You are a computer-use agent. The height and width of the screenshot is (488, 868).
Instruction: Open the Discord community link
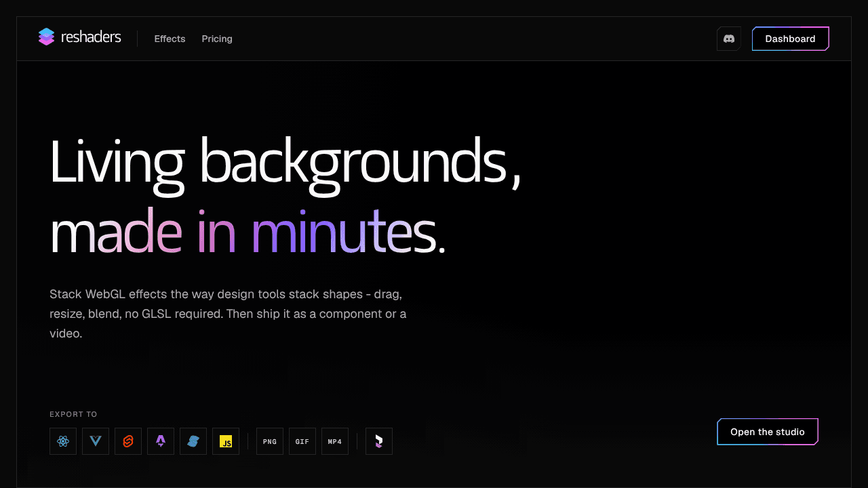pyautogui.click(x=729, y=39)
